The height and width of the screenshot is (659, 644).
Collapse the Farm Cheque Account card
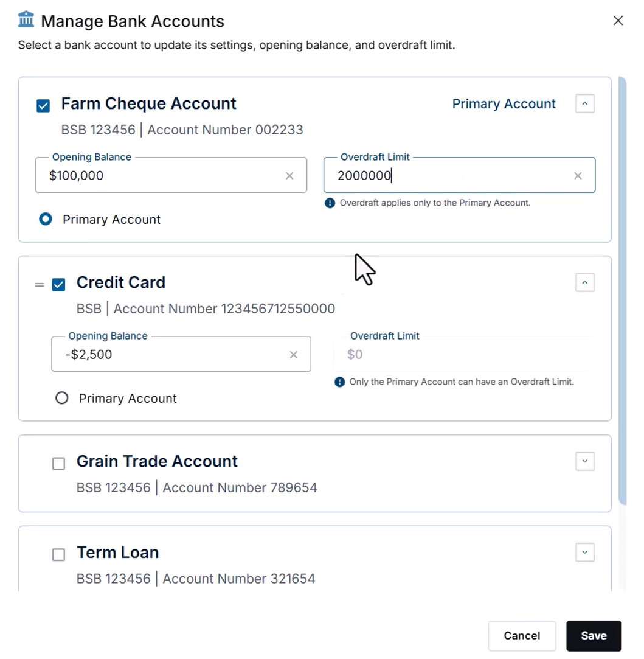585,103
